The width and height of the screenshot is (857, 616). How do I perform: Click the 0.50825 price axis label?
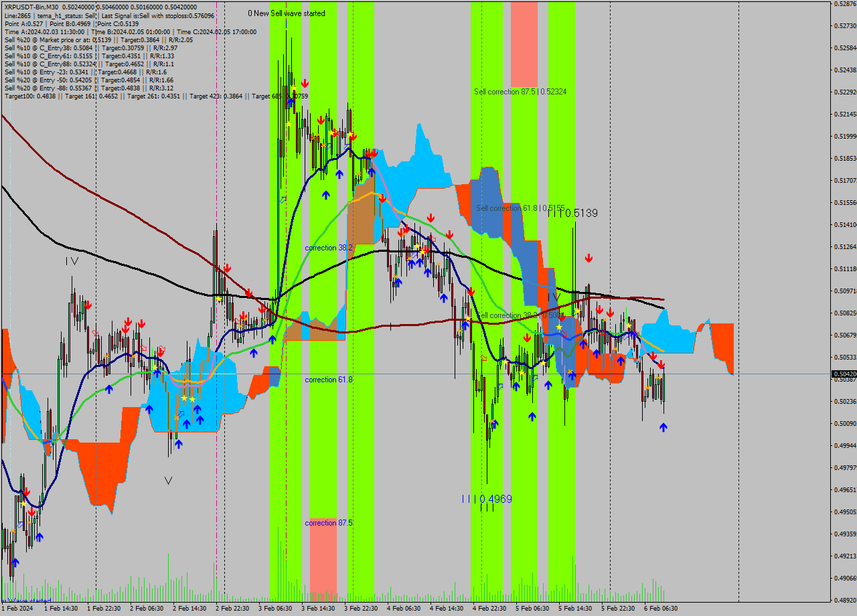[x=846, y=313]
